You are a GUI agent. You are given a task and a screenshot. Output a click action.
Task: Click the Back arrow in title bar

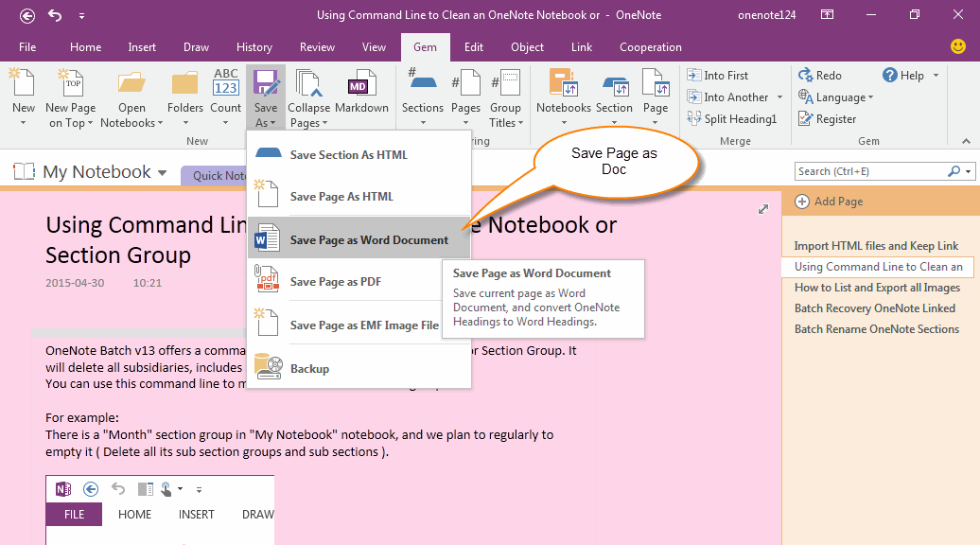tap(26, 16)
